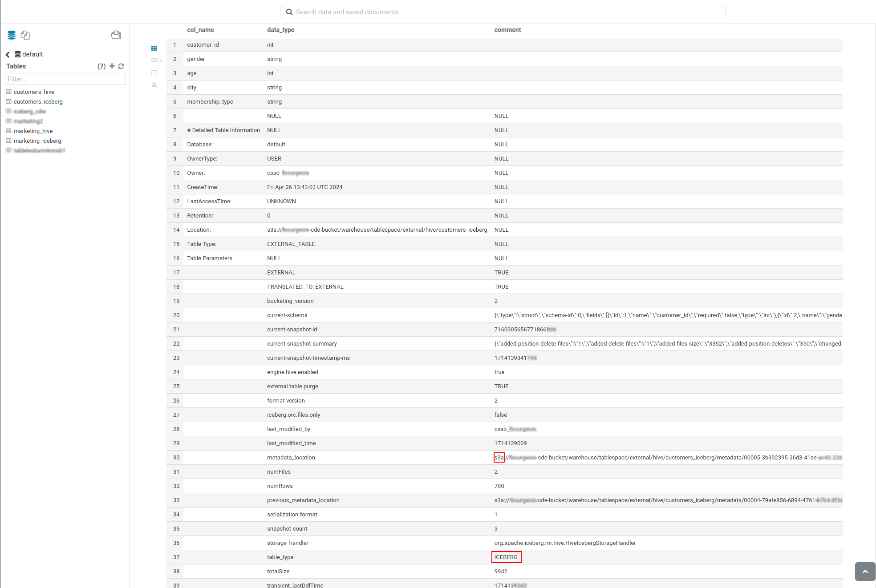Click the 'Tables' section heading

pos(16,66)
